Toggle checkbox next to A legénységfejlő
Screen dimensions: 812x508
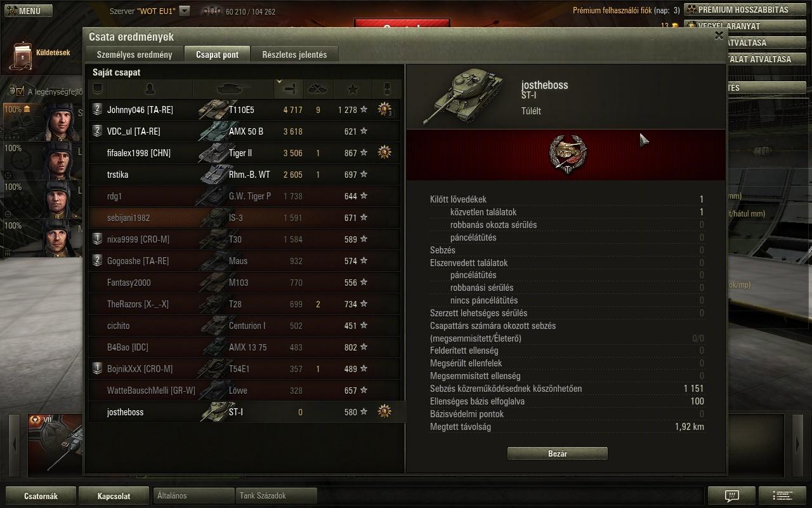click(20, 91)
